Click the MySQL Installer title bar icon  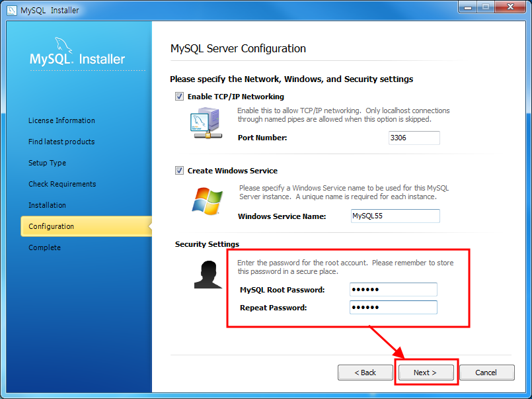click(11, 10)
